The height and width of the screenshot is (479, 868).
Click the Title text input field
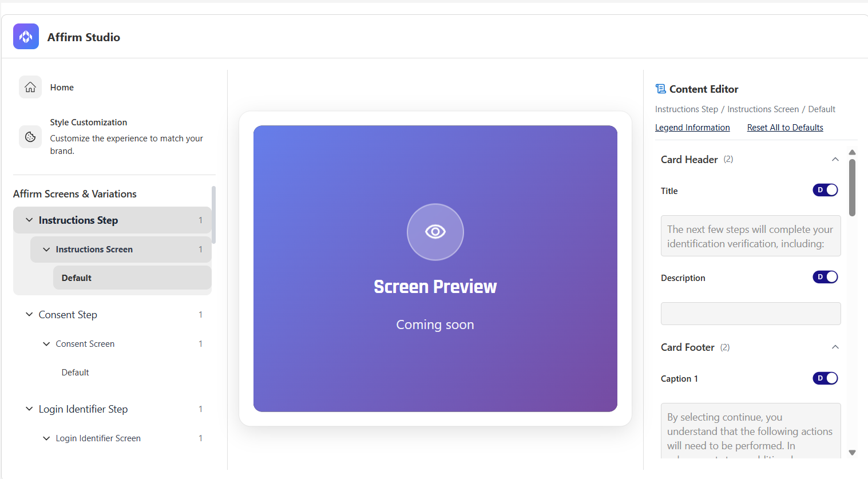point(750,236)
